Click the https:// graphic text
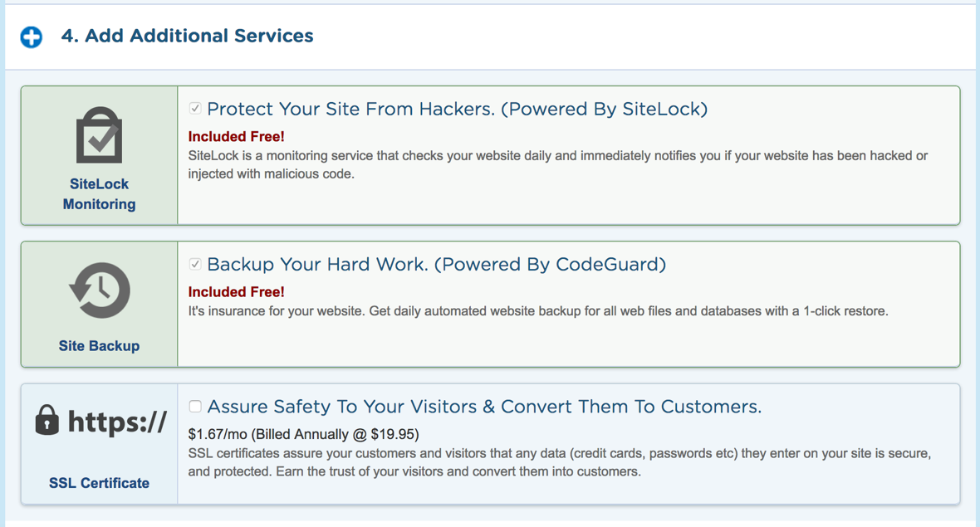The image size is (980, 527). pos(117,422)
